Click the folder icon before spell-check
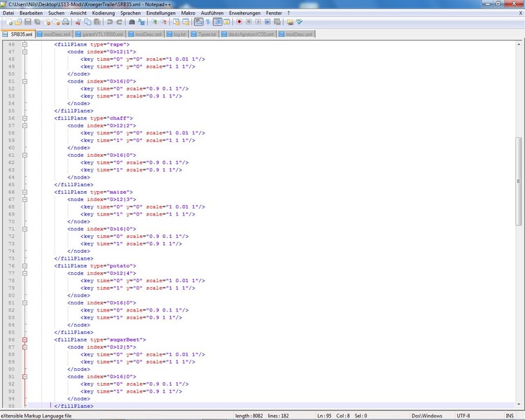The width and height of the screenshot is (525, 420). coord(290,22)
